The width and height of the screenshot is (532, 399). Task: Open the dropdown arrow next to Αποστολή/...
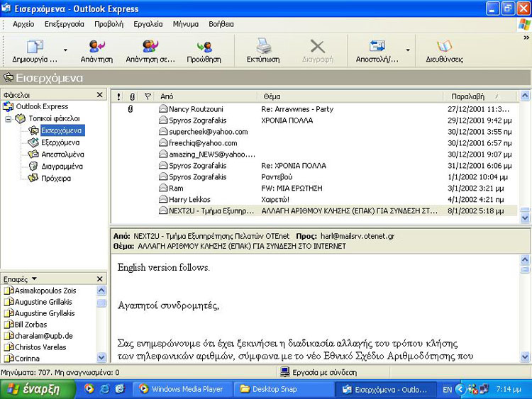click(x=408, y=50)
